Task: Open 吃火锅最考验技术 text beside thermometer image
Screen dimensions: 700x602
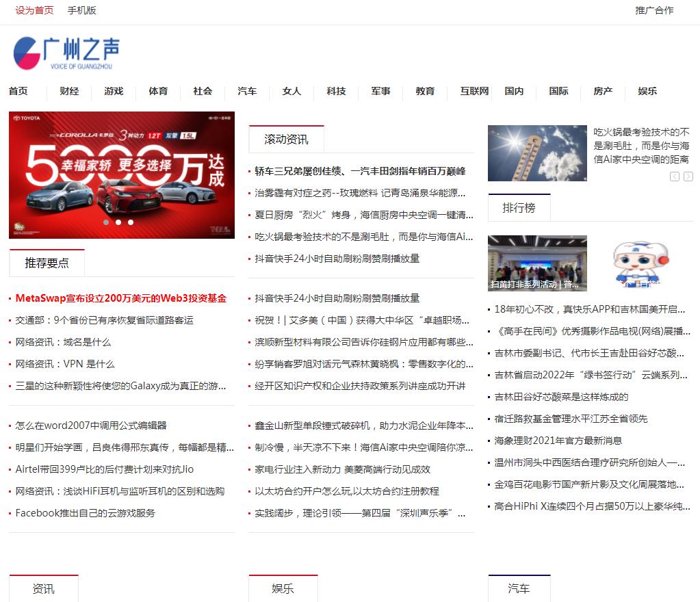Action: [641, 146]
